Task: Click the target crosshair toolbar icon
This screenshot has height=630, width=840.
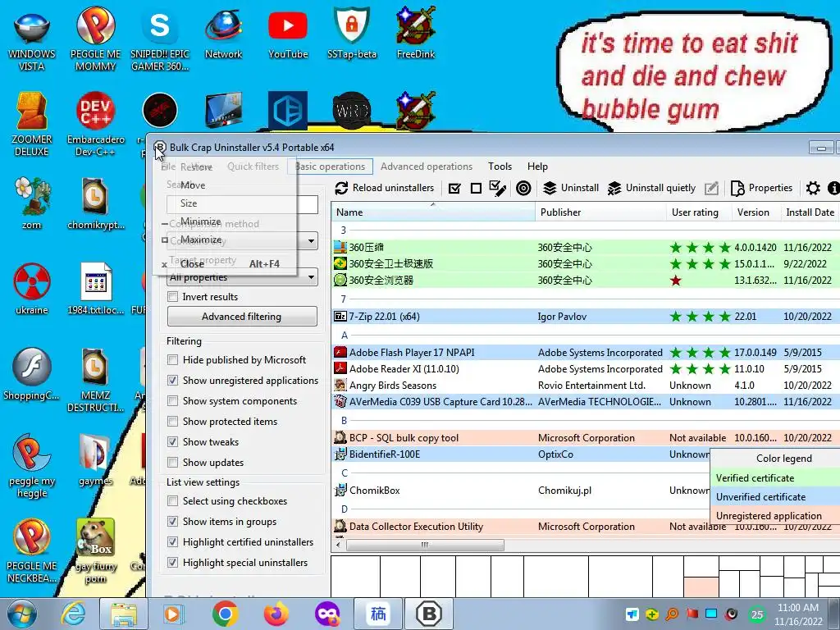Action: 523,188
